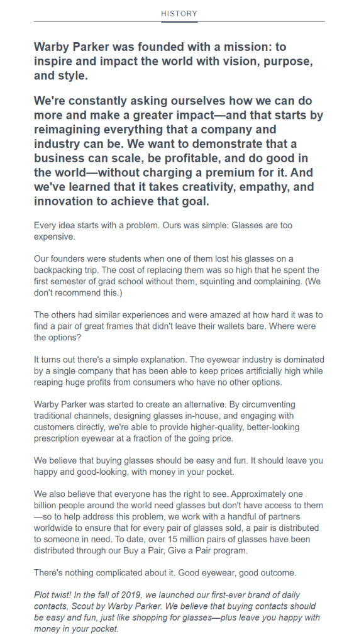Screen dimensions: 359x644
Task: Click the 'We also believe that everyone' paragraph
Action: 179,523
